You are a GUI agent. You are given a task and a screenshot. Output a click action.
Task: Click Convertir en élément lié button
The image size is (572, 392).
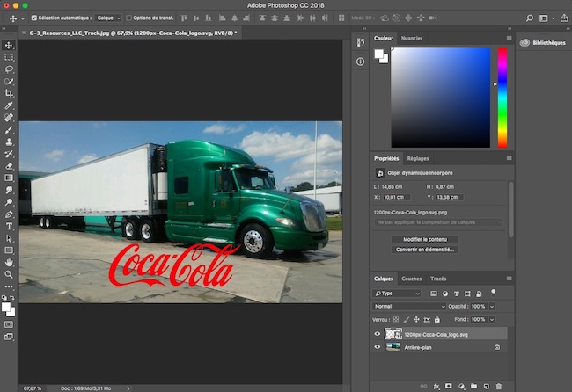[x=425, y=250]
